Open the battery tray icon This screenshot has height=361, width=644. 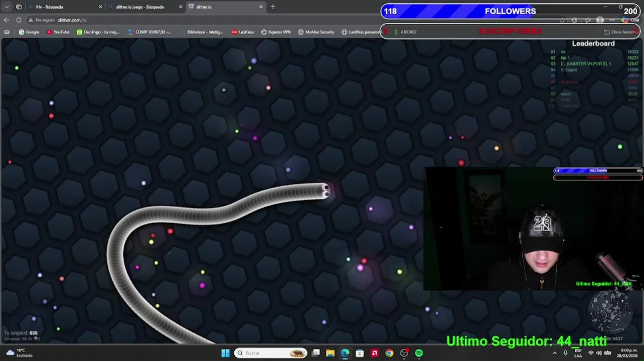pos(608,353)
